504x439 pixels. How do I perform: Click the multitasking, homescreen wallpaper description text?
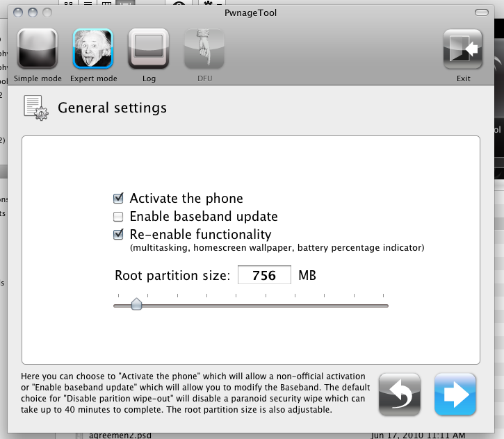277,247
